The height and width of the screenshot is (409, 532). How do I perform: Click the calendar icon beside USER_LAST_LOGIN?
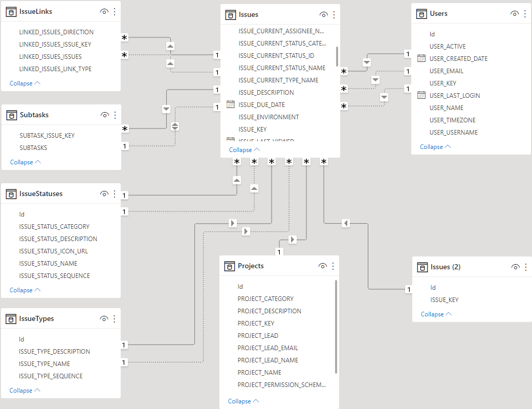(x=422, y=95)
